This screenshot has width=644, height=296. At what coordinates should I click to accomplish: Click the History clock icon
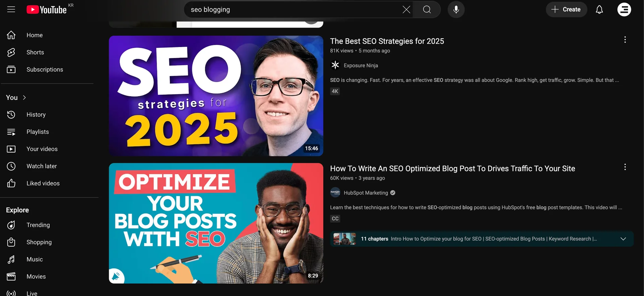(x=11, y=115)
